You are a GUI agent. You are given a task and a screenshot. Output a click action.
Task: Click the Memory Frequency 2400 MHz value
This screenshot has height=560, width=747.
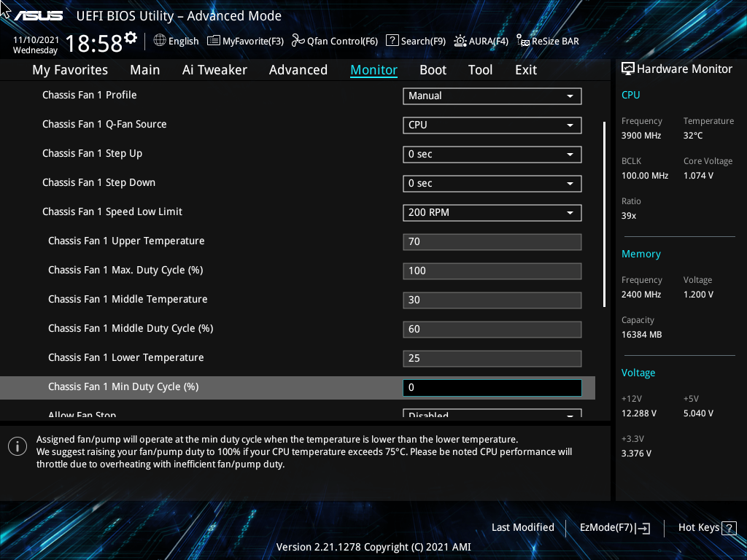641,295
